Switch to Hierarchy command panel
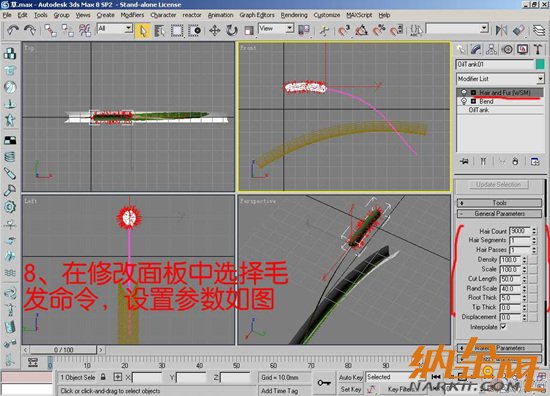 coord(491,49)
